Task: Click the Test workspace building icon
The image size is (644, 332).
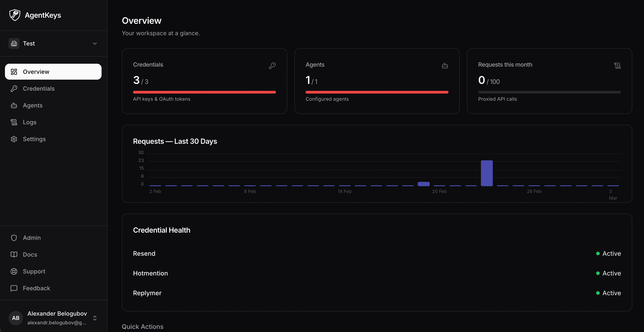Action: [14, 44]
